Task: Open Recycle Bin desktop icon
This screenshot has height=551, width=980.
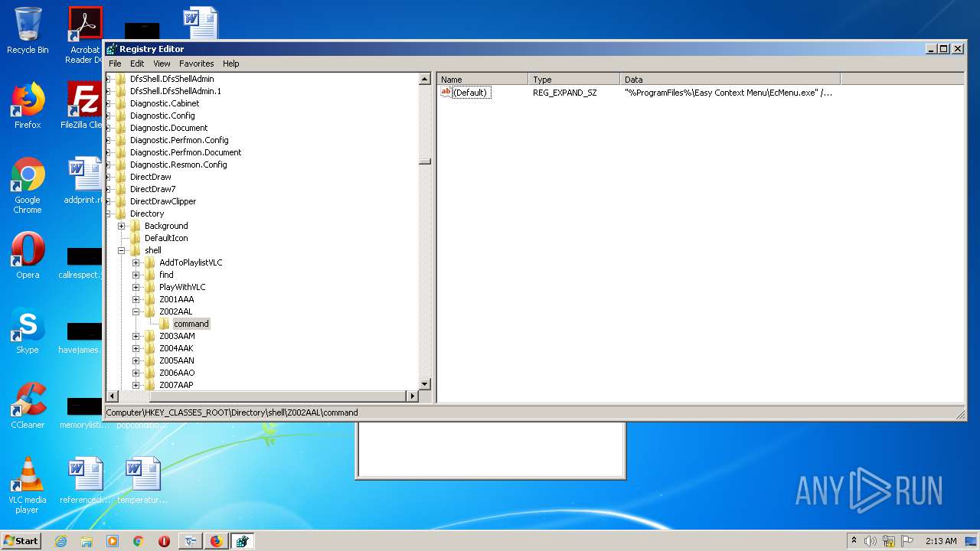Action: coord(28,31)
